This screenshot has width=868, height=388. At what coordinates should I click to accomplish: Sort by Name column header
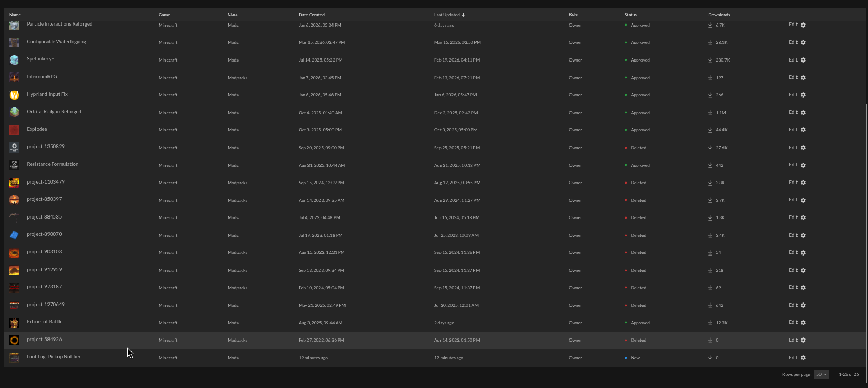[15, 15]
